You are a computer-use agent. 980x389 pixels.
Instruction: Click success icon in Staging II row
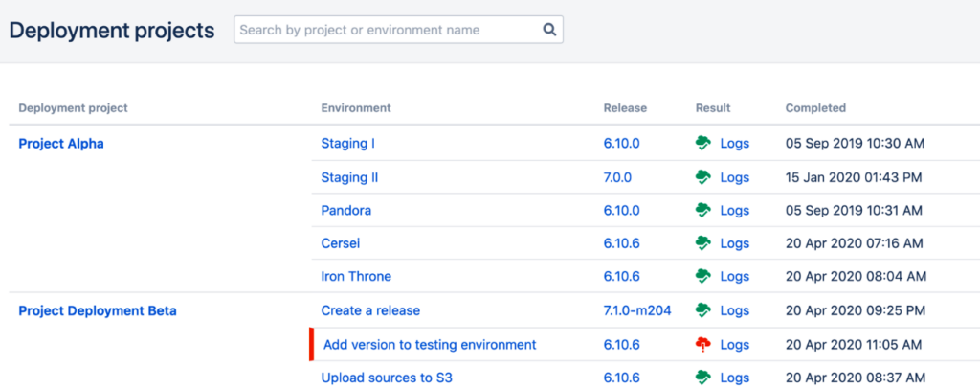(x=703, y=177)
